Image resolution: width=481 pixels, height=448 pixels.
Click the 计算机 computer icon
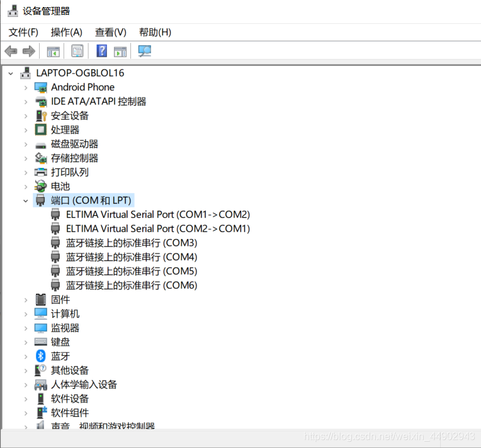point(41,314)
